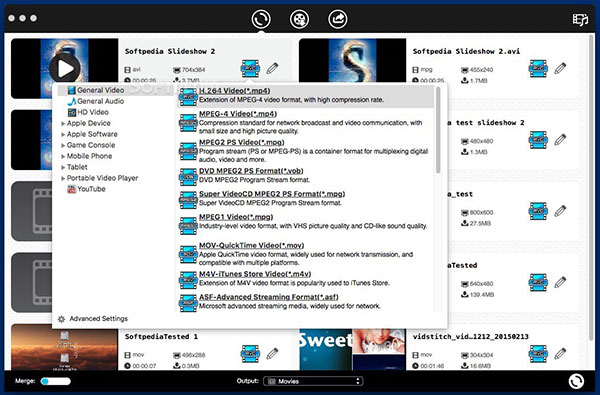600x395 pixels.
Task: Open the Convert tab icon in top bar
Action: coord(261,19)
